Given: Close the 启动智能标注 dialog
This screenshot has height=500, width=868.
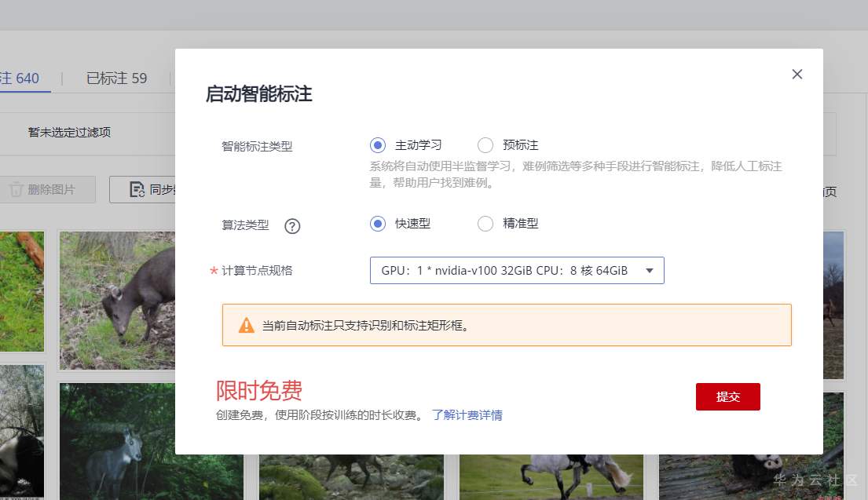Looking at the screenshot, I should tap(797, 74).
